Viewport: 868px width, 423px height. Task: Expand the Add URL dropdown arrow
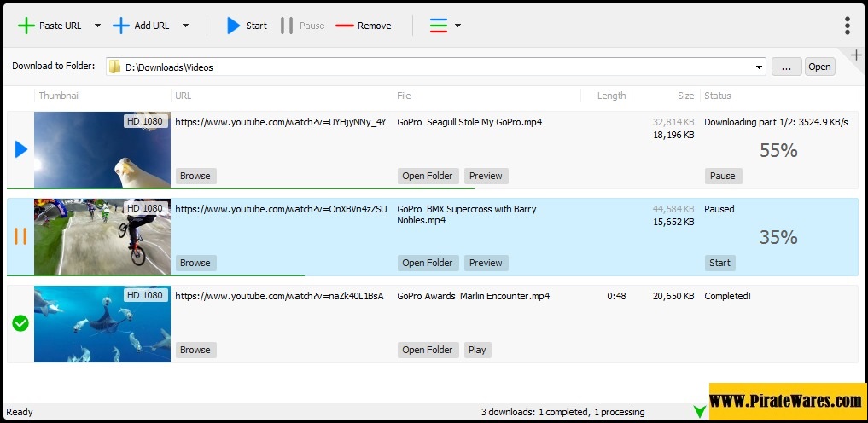185,26
